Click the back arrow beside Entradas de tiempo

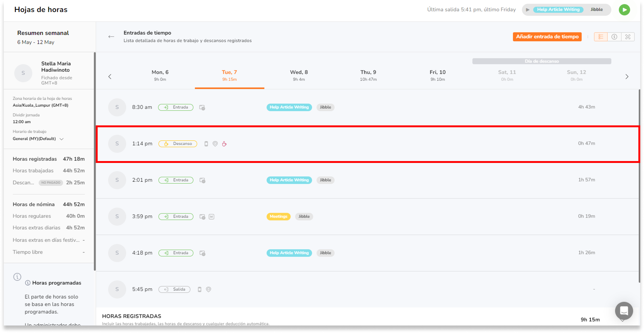pos(111,37)
